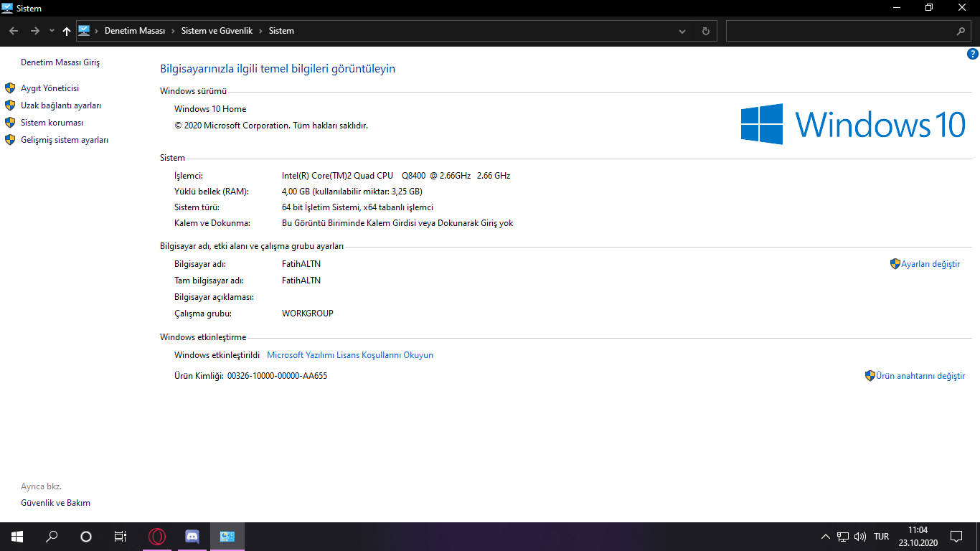Click the Windows 10 Home edition text

[x=210, y=109]
